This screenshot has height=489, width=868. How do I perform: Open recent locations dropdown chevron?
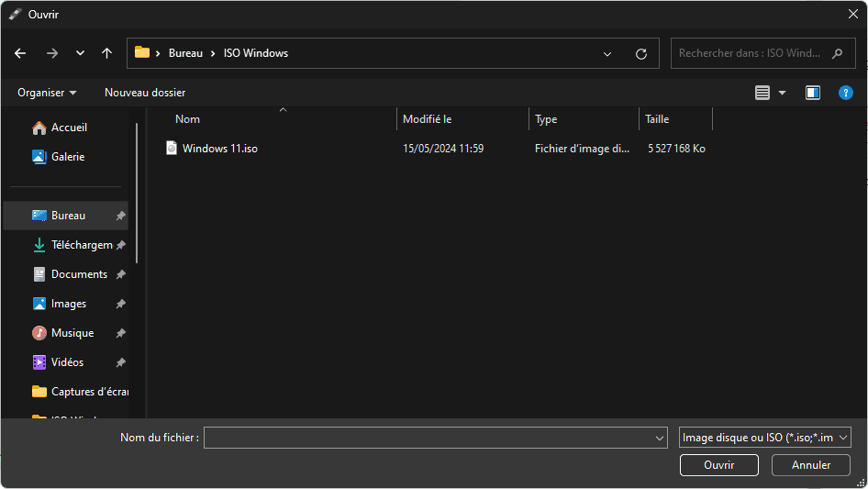pyautogui.click(x=80, y=53)
